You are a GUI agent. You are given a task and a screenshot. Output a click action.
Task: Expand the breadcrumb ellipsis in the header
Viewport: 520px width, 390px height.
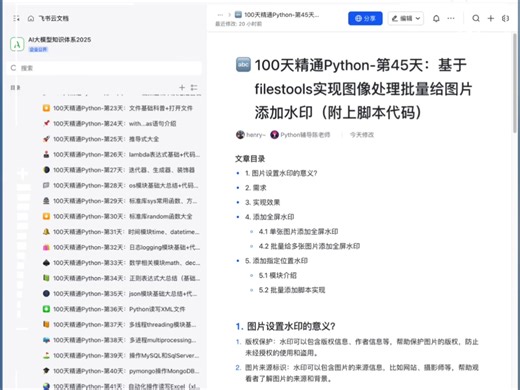(x=220, y=15)
